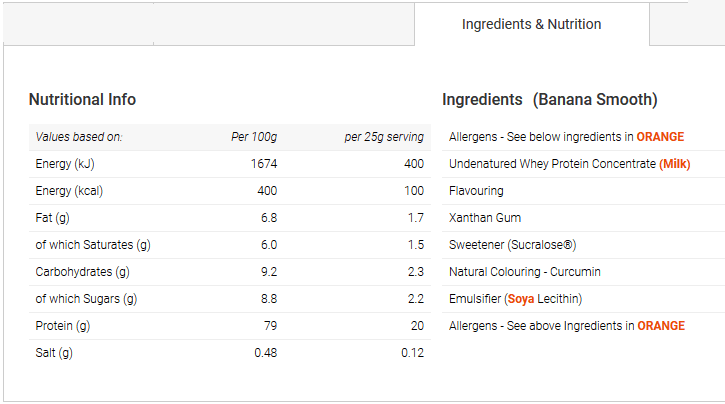725x404 pixels.
Task: Click the Per 100g column header
Action: 254,137
